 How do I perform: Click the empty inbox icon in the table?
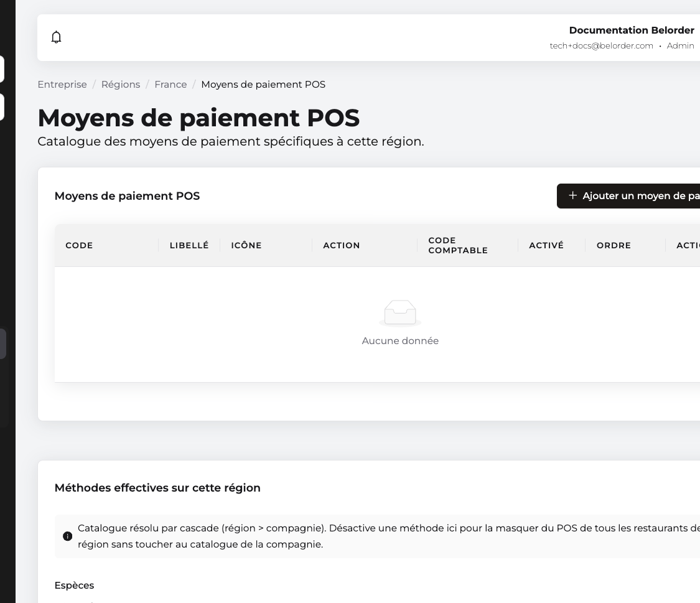[400, 314]
